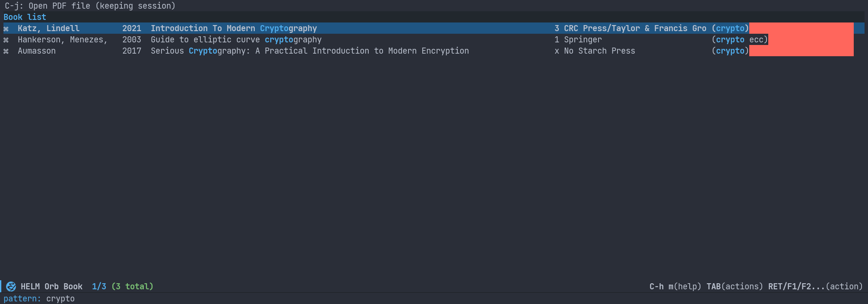
Task: Select the Introduction To Modern Cryptography entry
Action: pos(434,28)
